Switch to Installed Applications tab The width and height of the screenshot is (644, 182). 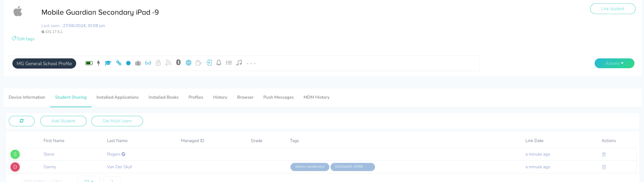coord(118,97)
